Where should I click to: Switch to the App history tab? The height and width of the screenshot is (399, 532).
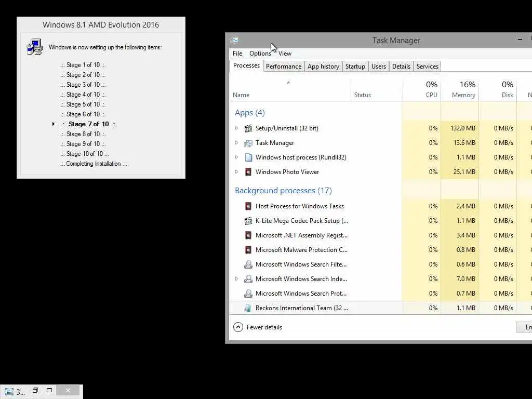tap(323, 66)
